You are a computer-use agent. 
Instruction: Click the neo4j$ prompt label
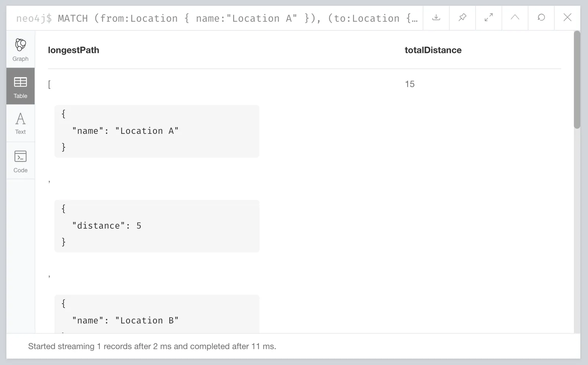click(34, 18)
